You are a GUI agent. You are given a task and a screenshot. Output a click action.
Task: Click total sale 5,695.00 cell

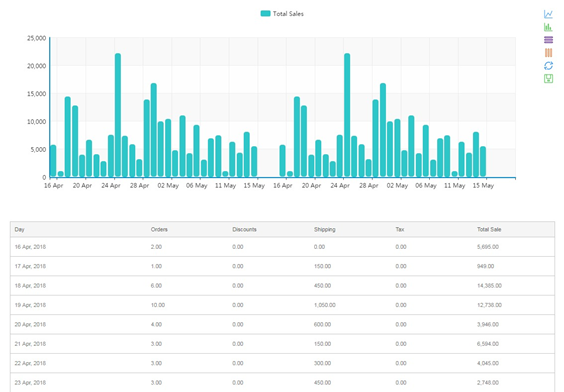[x=488, y=247]
